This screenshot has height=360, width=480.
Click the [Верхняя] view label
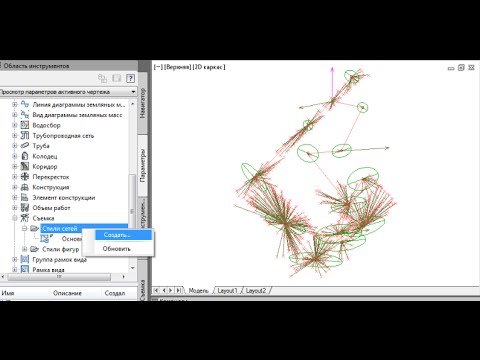click(x=177, y=67)
